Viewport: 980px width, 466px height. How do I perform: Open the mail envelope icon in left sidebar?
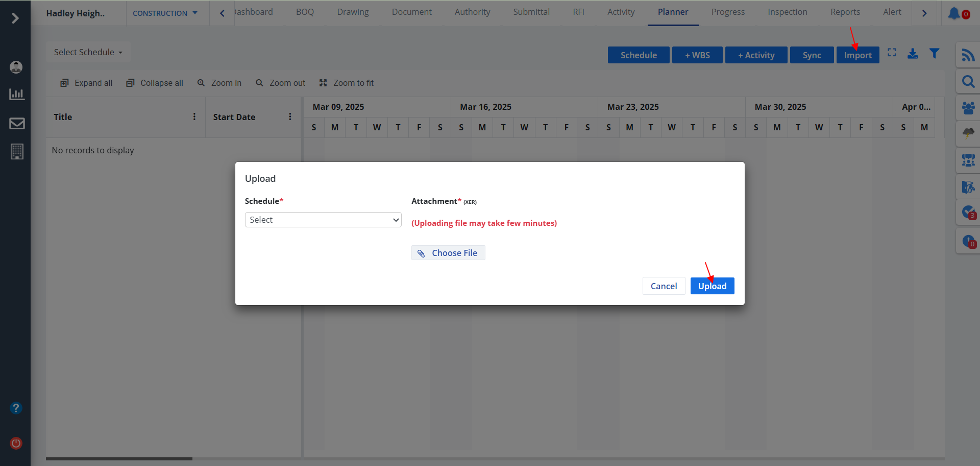click(x=17, y=123)
